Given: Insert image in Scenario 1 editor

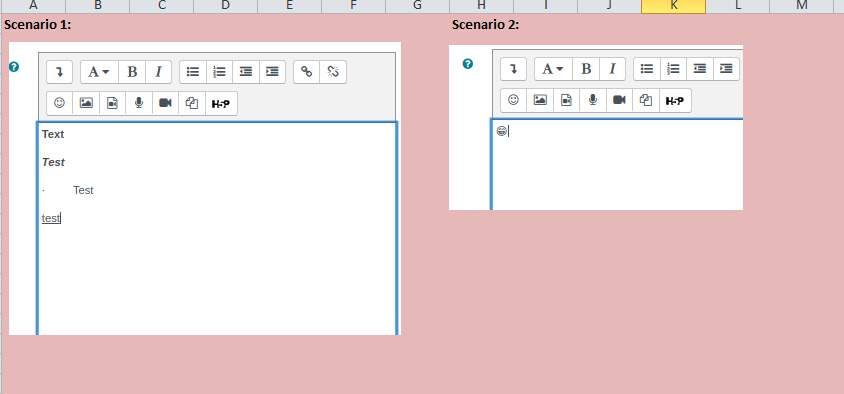Looking at the screenshot, I should (x=86, y=103).
